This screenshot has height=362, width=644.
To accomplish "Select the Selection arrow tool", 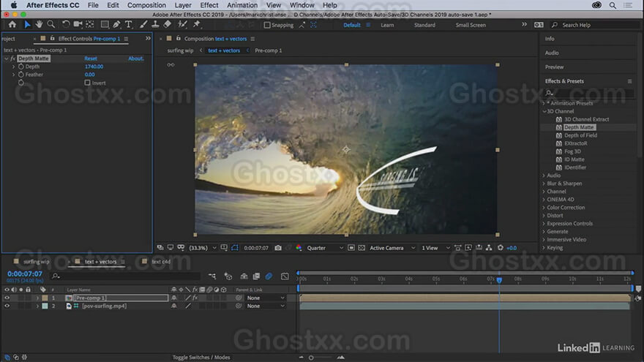I will [x=27, y=25].
